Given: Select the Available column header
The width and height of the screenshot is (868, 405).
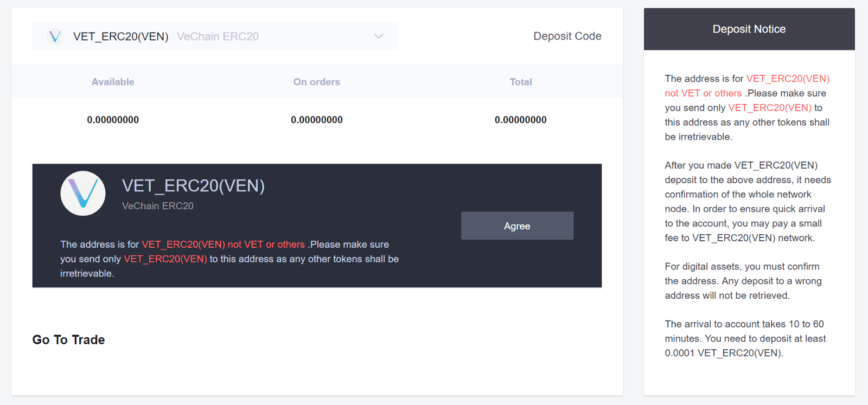Looking at the screenshot, I should 113,82.
